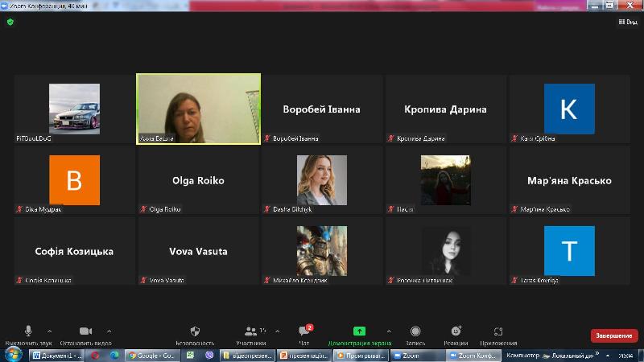
Task: Start screen sharing with green button
Action: pyautogui.click(x=359, y=335)
